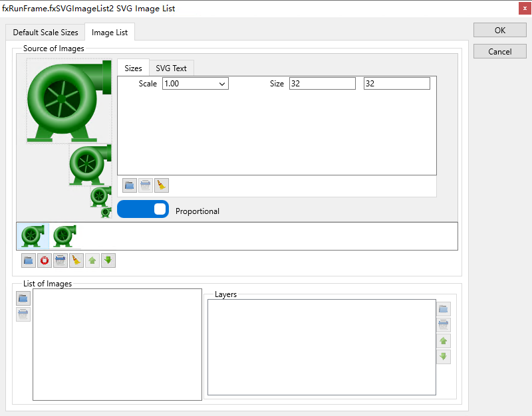This screenshot has height=416, width=532.
Task: Click the down arrow next to Layers box
Action: (x=443, y=357)
